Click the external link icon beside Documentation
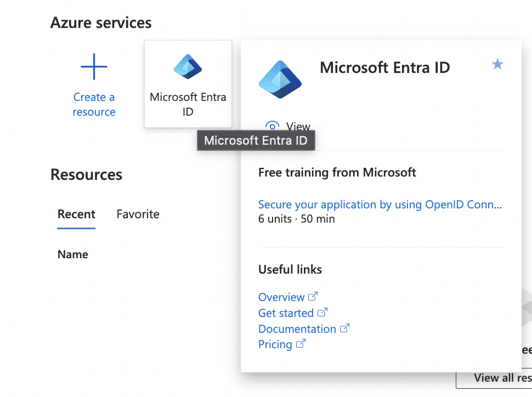 [x=344, y=328]
